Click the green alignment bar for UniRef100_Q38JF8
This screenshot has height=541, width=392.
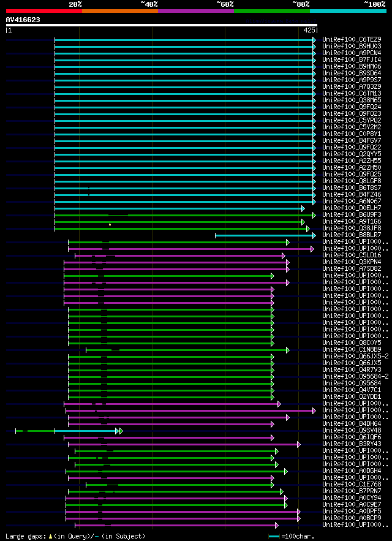[x=181, y=229]
